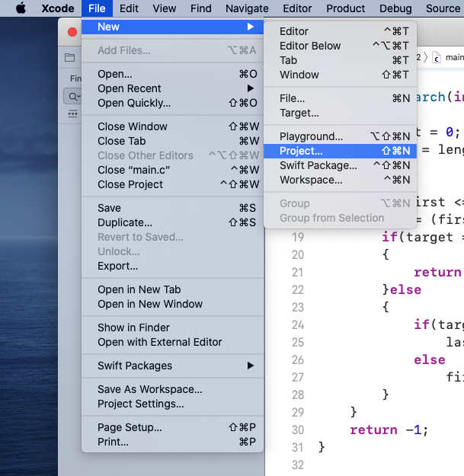Create a new Swift Package...

tap(340, 166)
